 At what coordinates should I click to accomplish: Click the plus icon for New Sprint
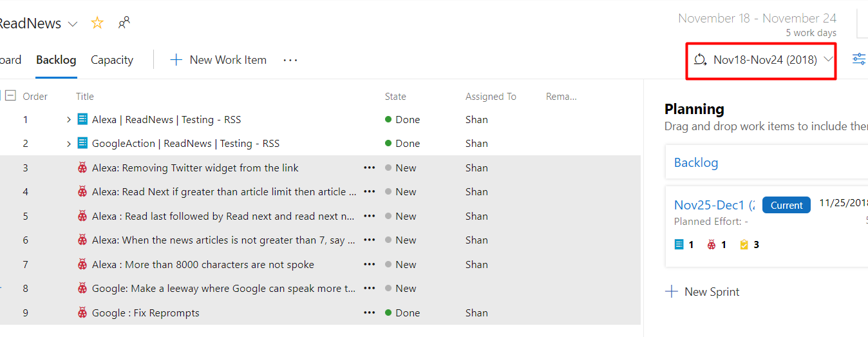coord(672,292)
